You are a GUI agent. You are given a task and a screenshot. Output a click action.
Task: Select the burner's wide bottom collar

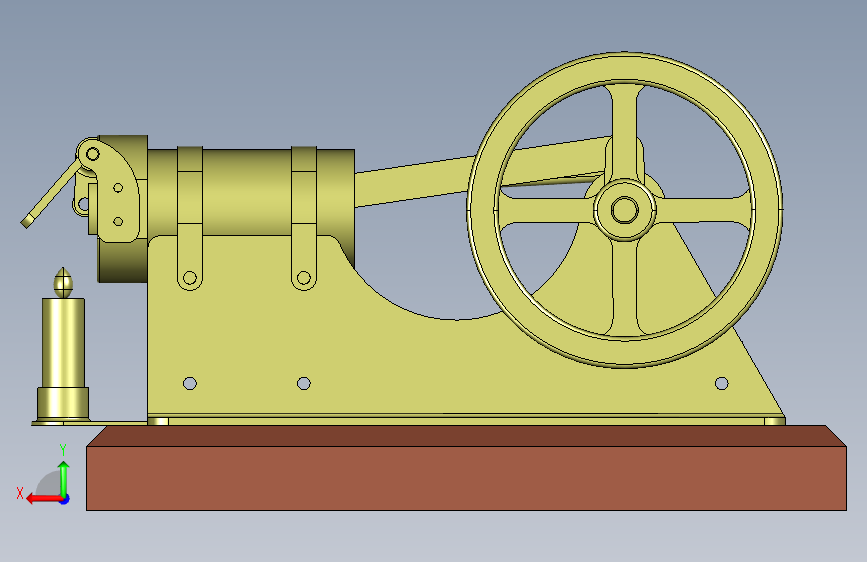(63, 403)
